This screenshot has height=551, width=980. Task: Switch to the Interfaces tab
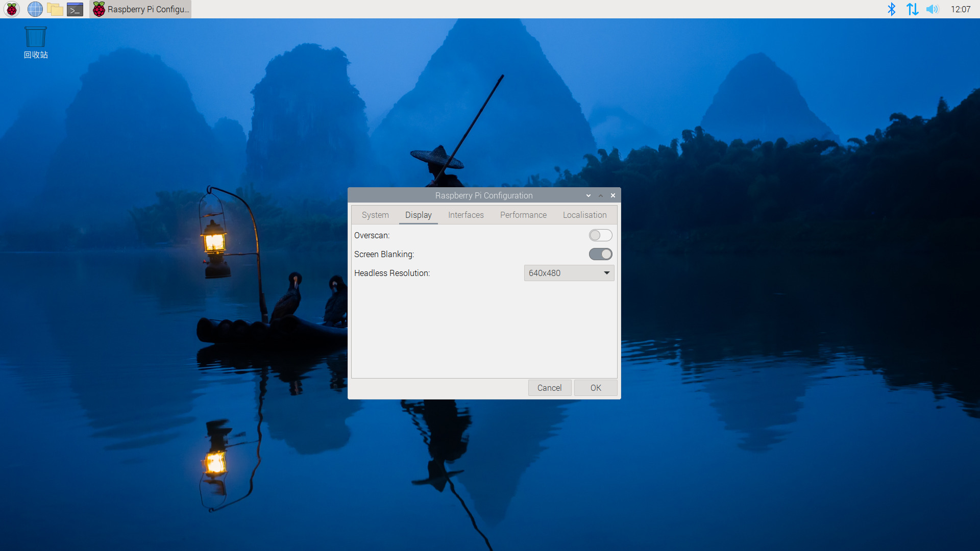[466, 215]
